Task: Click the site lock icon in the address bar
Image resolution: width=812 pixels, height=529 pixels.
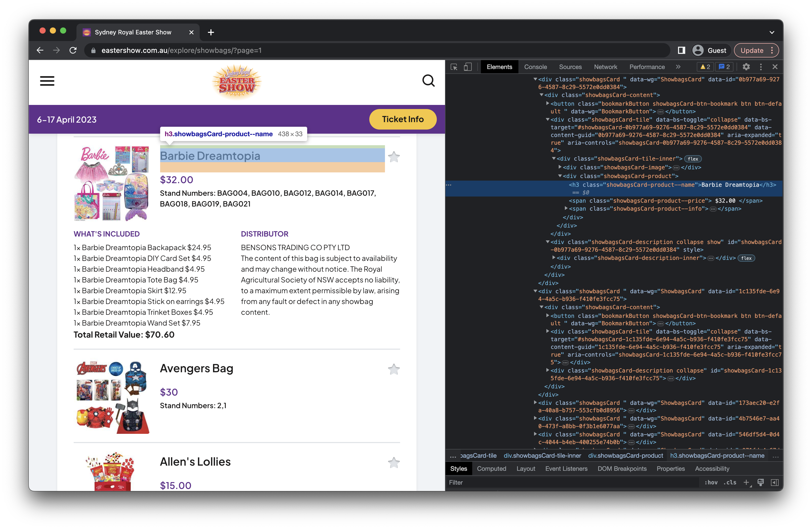Action: [93, 51]
